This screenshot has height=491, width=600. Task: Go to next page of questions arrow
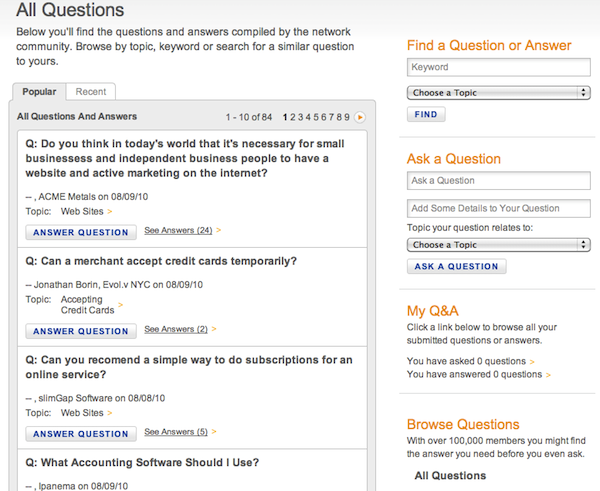pos(360,117)
